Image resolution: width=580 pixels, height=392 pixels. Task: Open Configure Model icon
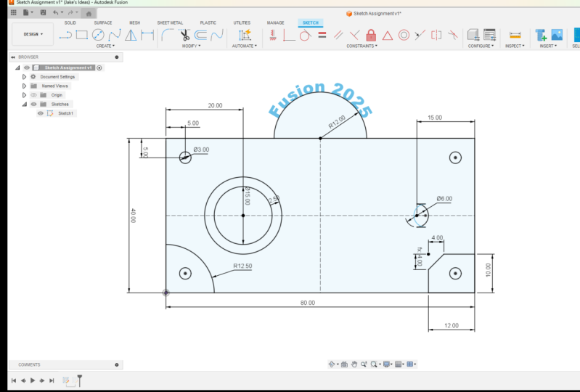pyautogui.click(x=473, y=35)
